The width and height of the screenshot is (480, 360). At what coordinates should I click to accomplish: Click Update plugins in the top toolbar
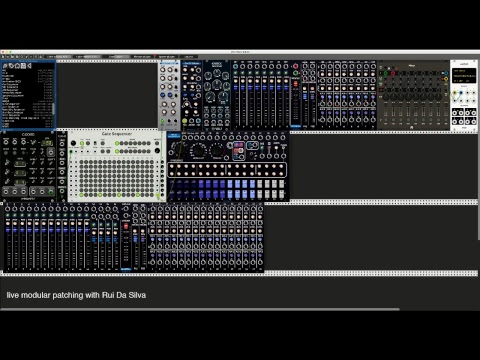coord(167,57)
